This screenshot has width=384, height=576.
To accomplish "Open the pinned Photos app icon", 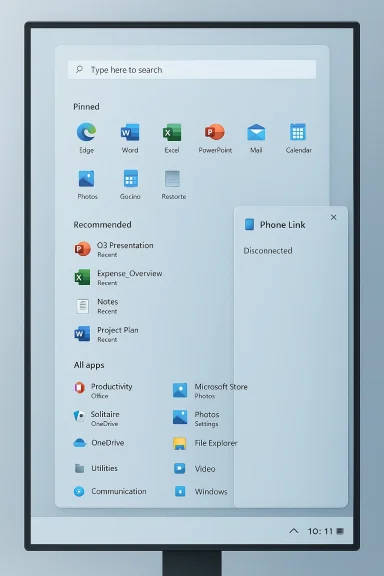I will [x=87, y=179].
